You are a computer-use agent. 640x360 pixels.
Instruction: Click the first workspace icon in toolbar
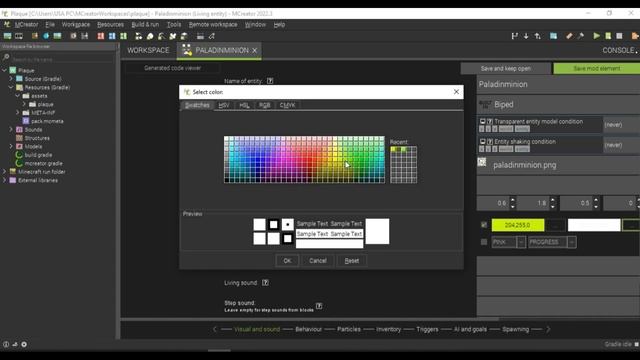coord(7,36)
